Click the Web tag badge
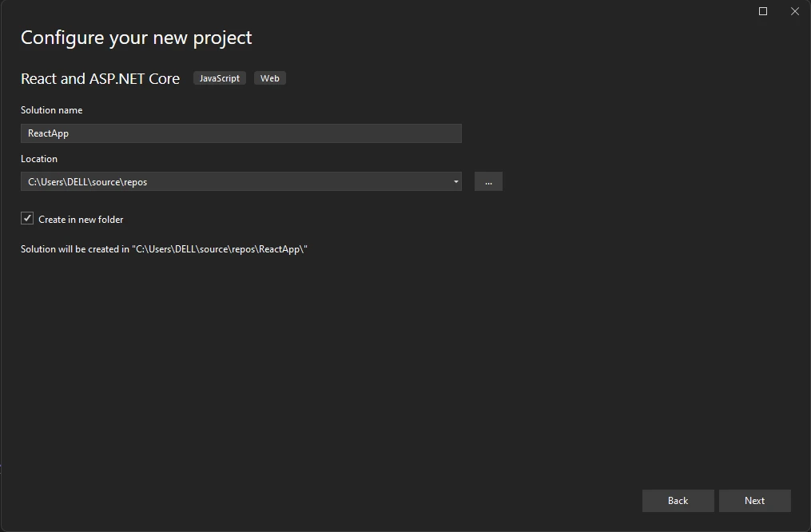This screenshot has width=811, height=532. [x=270, y=78]
